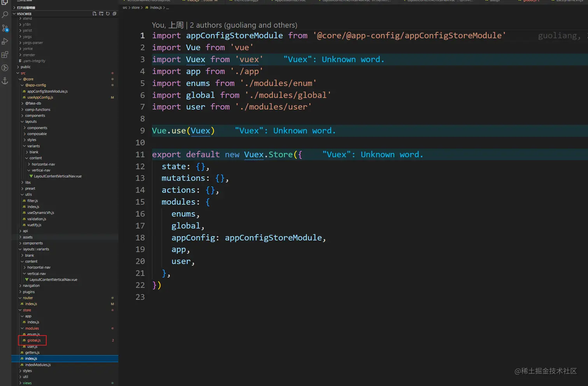Open Source Control view with 6 badge

[x=5, y=28]
